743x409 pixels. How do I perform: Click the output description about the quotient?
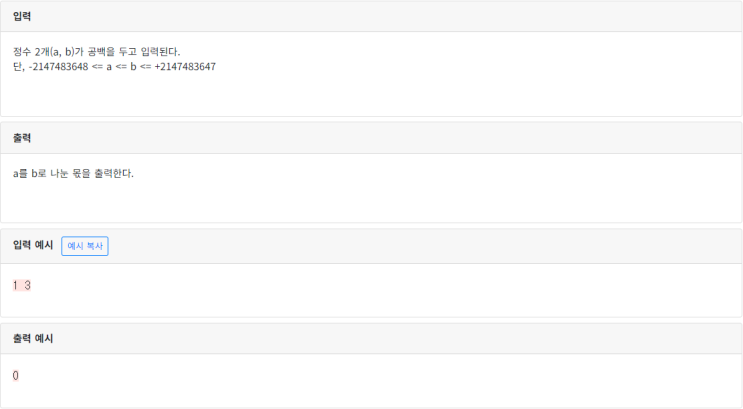pyautogui.click(x=73, y=174)
